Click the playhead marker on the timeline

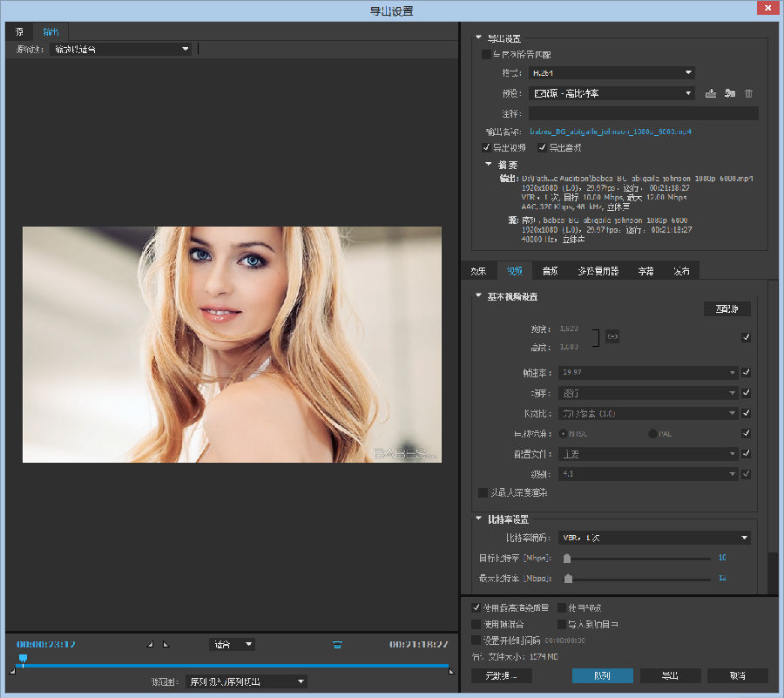[x=23, y=659]
